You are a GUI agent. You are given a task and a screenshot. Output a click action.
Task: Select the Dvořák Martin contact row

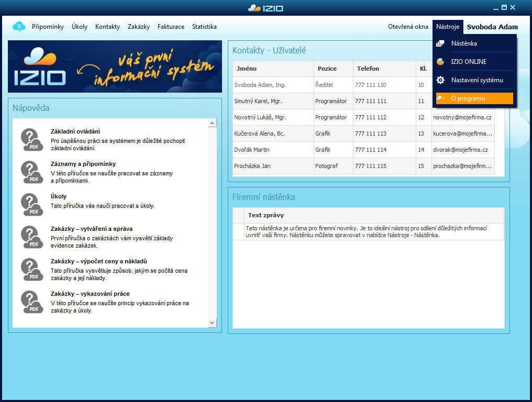pos(363,150)
